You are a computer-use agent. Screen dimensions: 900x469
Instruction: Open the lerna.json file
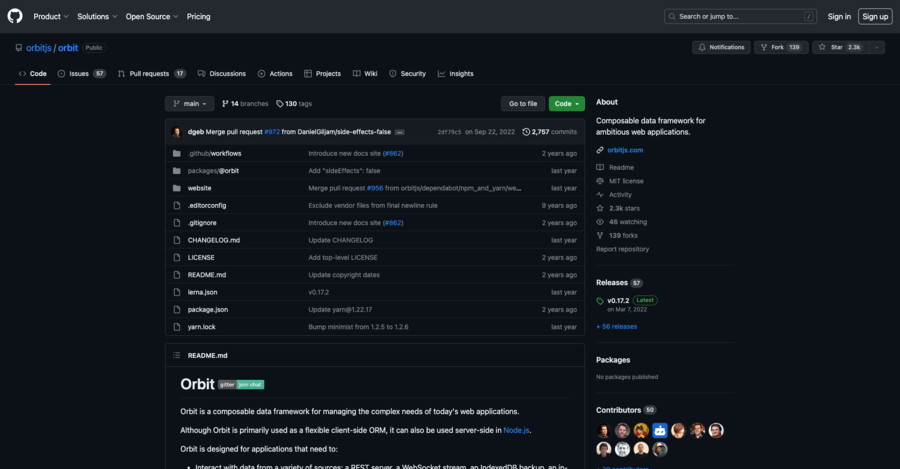coord(202,292)
